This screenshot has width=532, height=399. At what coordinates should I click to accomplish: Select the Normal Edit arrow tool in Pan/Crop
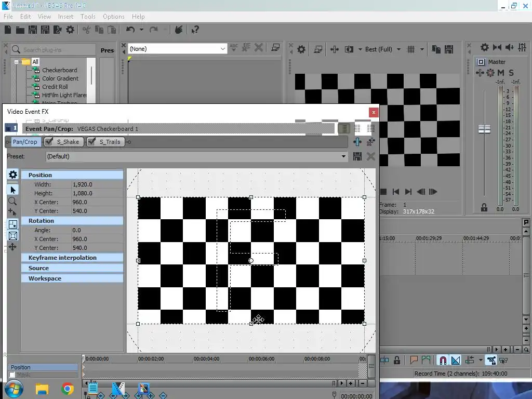tap(13, 190)
